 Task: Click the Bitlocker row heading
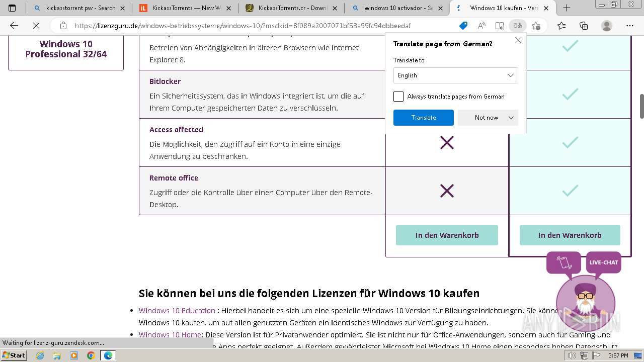[165, 81]
